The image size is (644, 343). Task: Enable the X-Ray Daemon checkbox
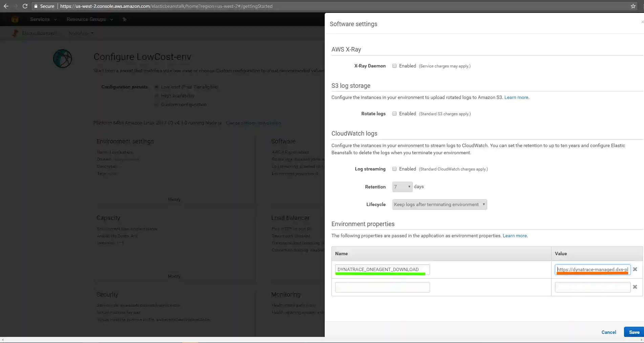tap(394, 66)
